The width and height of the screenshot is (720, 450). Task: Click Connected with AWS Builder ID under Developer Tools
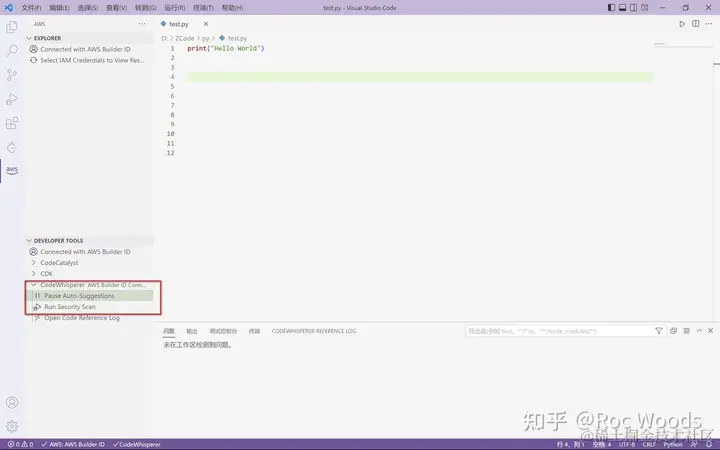(90, 252)
